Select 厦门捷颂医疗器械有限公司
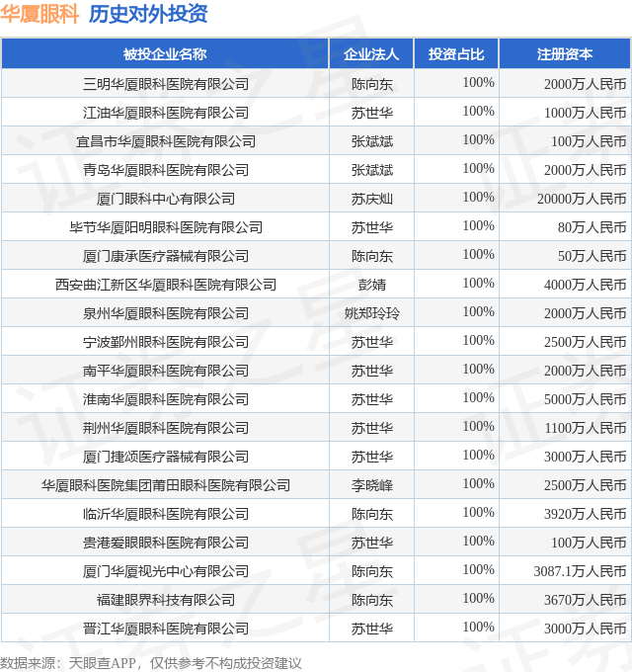This screenshot has height=672, width=632. [x=166, y=457]
